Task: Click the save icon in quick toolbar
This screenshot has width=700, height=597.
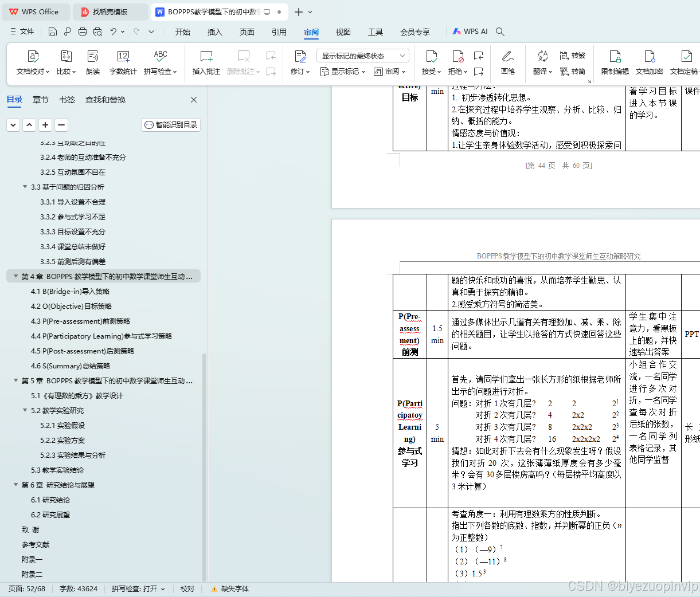Action: tap(53, 32)
